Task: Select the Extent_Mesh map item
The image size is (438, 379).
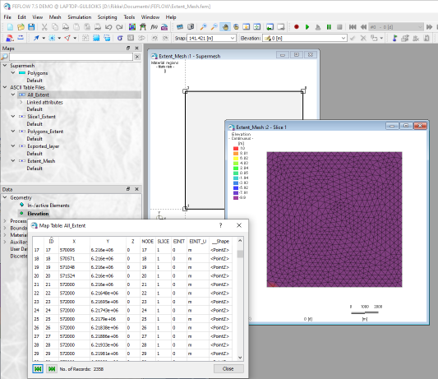Action: click(x=41, y=161)
